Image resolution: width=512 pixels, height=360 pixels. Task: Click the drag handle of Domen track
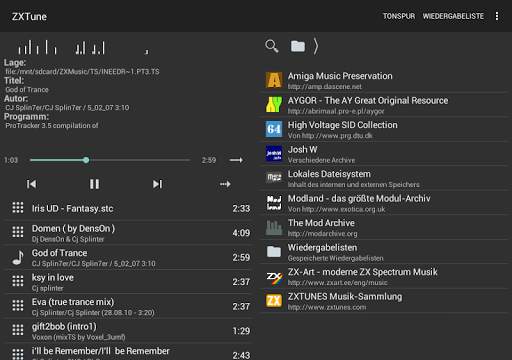pos(18,232)
